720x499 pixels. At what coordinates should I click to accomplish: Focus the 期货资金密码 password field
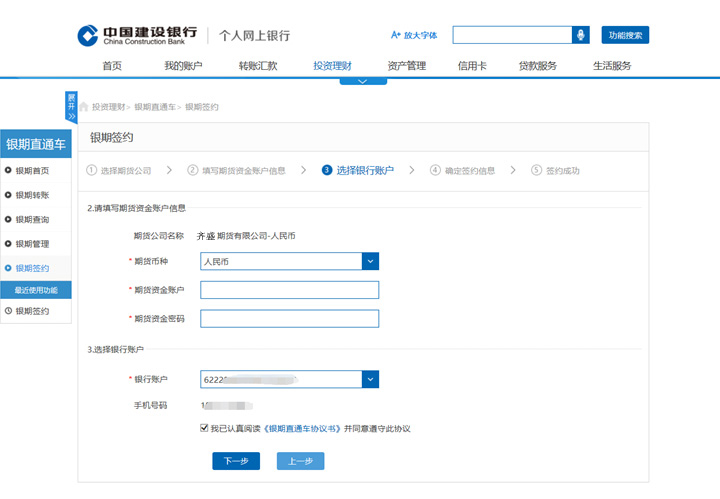tap(289, 319)
